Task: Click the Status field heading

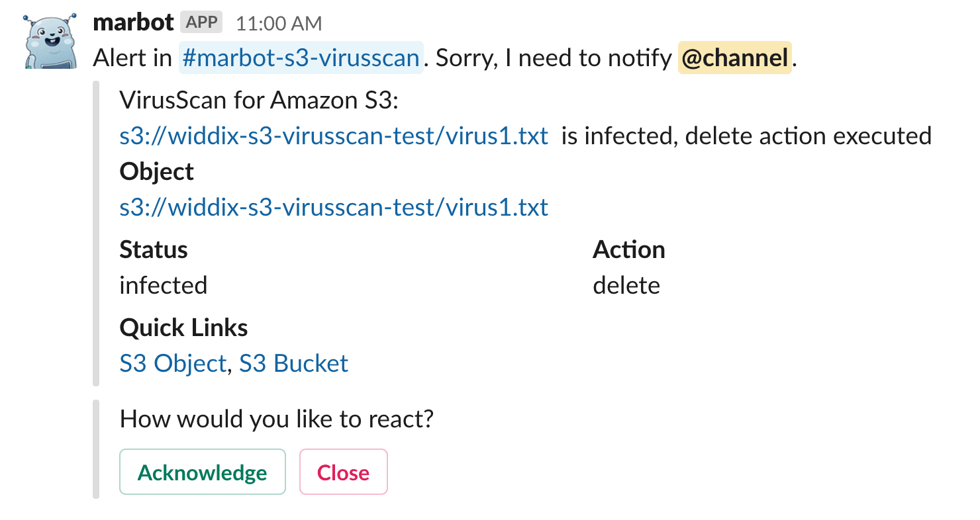Action: [154, 249]
